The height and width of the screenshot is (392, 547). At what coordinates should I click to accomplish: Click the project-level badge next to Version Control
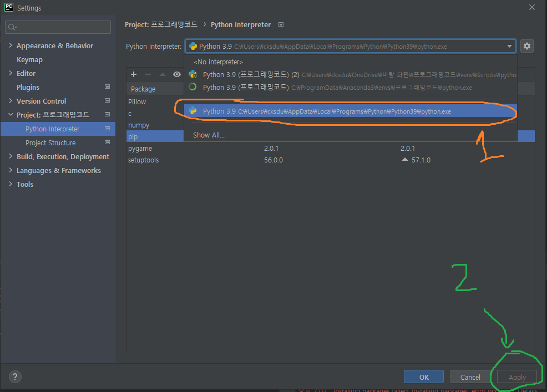click(x=108, y=101)
